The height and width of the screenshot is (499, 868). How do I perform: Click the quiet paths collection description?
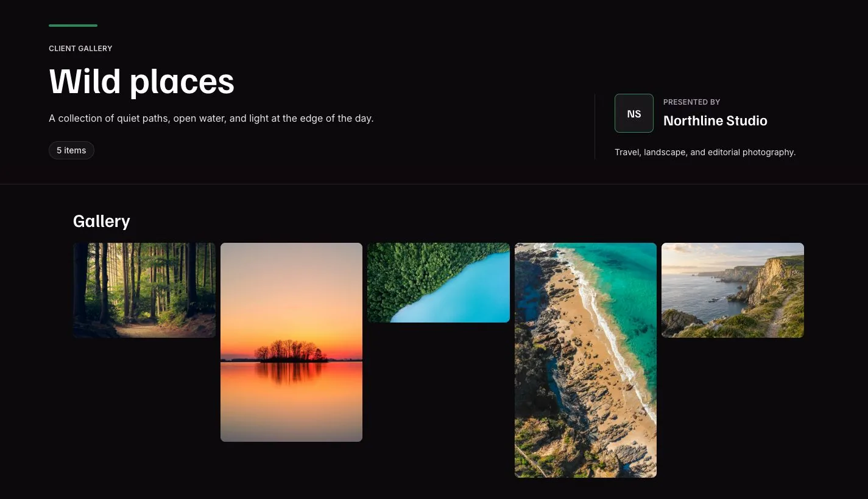point(211,118)
